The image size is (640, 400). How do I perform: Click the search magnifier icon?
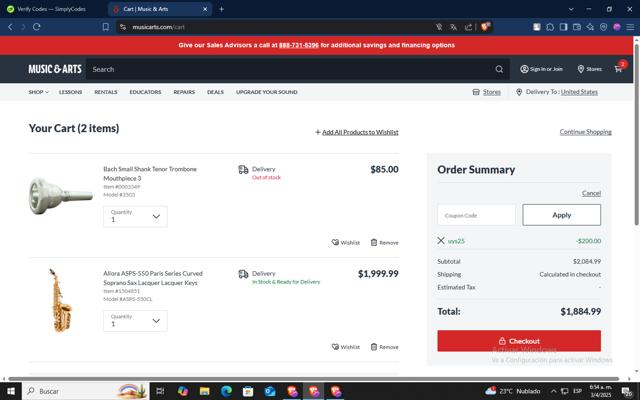[499, 69]
